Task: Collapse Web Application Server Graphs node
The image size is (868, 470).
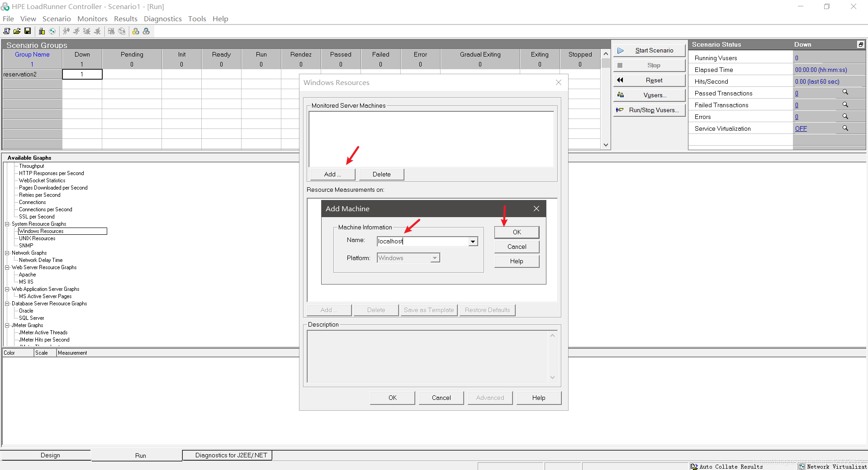Action: tap(7, 289)
